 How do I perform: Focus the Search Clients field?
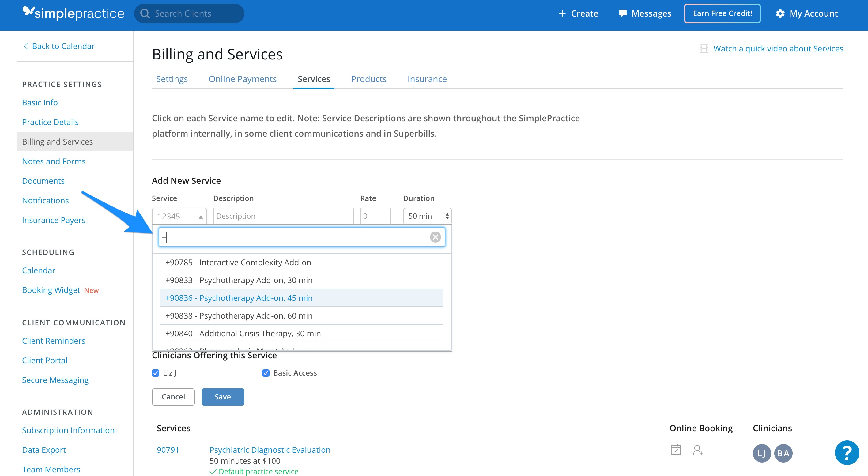pos(189,13)
